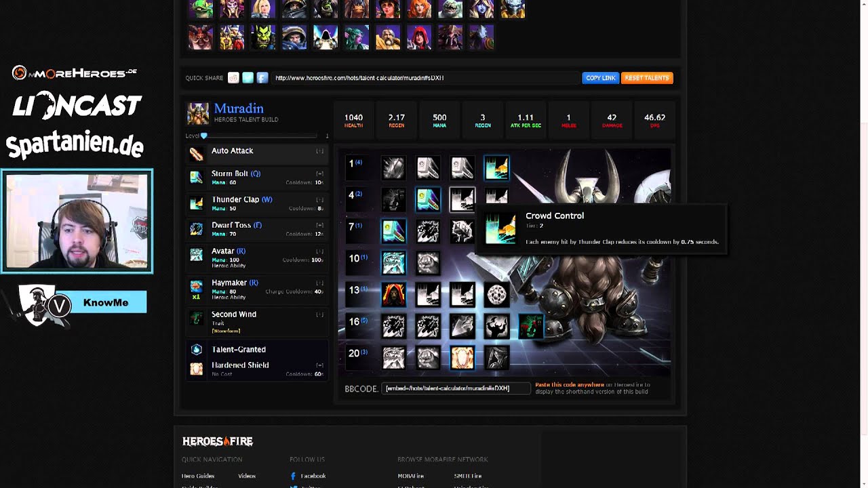Expand Hardened Shield details
Image resolution: width=868 pixels, height=488 pixels.
(319, 365)
